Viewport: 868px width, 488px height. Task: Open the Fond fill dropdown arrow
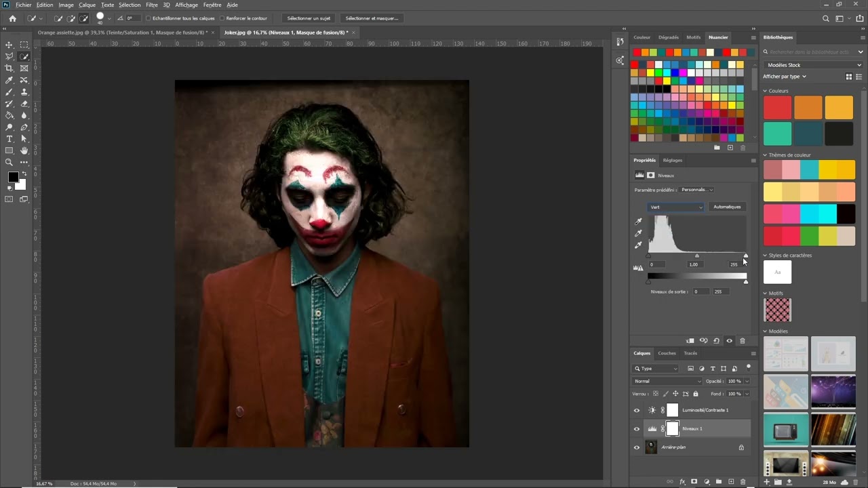pos(747,394)
